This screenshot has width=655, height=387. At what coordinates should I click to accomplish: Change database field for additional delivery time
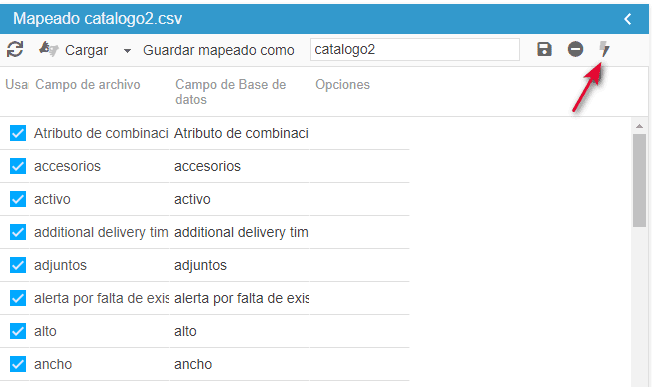pos(239,232)
